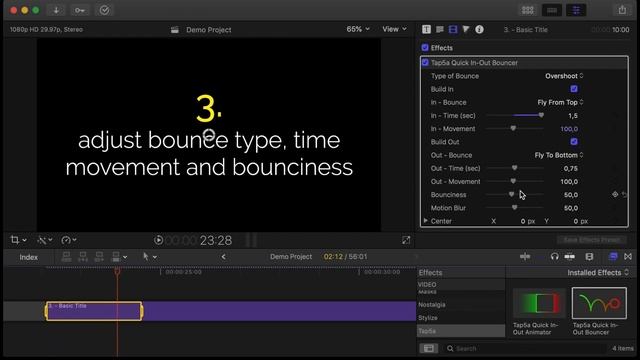The height and width of the screenshot is (360, 640).
Task: Open the In - Bounce Fly From Top popup
Action: 560,102
